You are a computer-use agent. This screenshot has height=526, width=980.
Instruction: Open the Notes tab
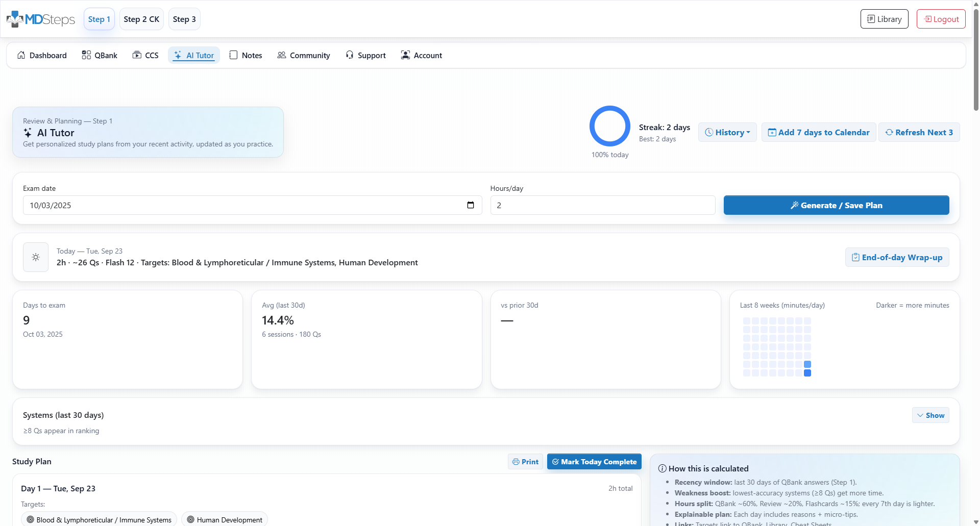point(246,55)
